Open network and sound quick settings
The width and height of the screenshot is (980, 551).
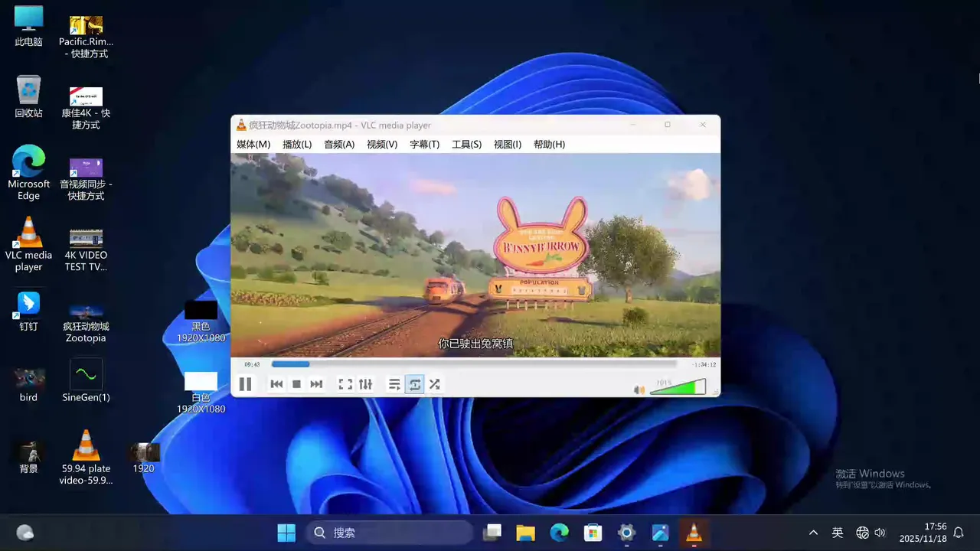[x=871, y=533]
